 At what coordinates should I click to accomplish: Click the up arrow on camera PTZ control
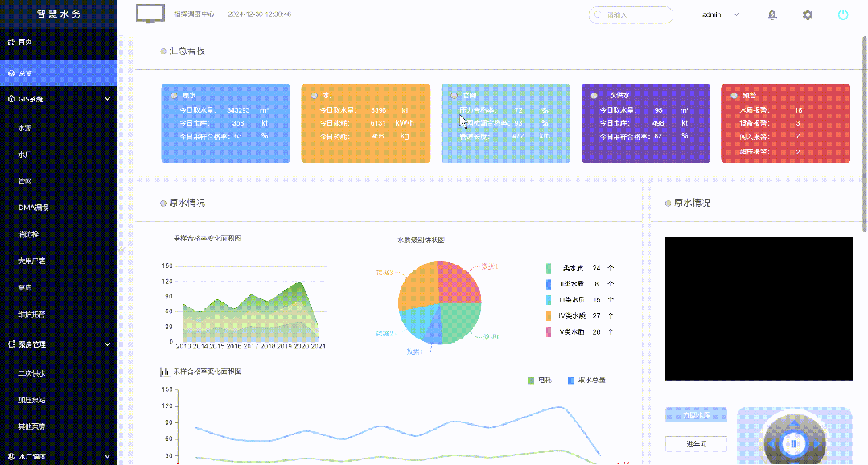[x=794, y=424]
